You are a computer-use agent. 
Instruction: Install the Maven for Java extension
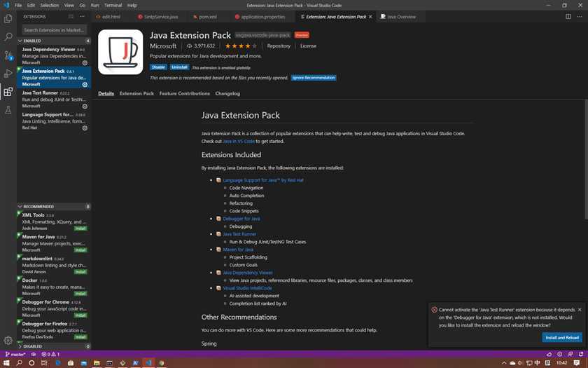[80, 250]
